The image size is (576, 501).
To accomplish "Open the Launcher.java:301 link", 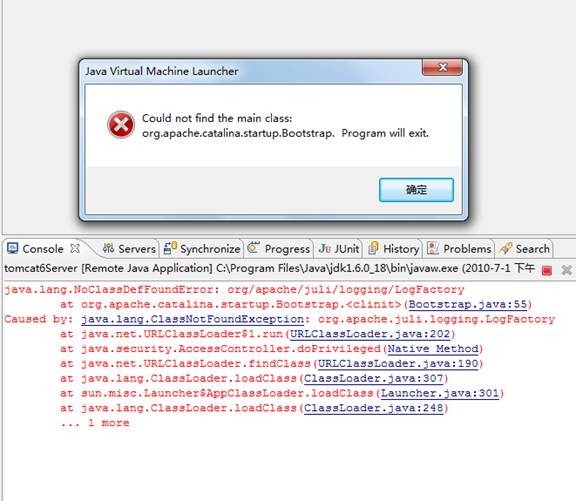I will (440, 393).
